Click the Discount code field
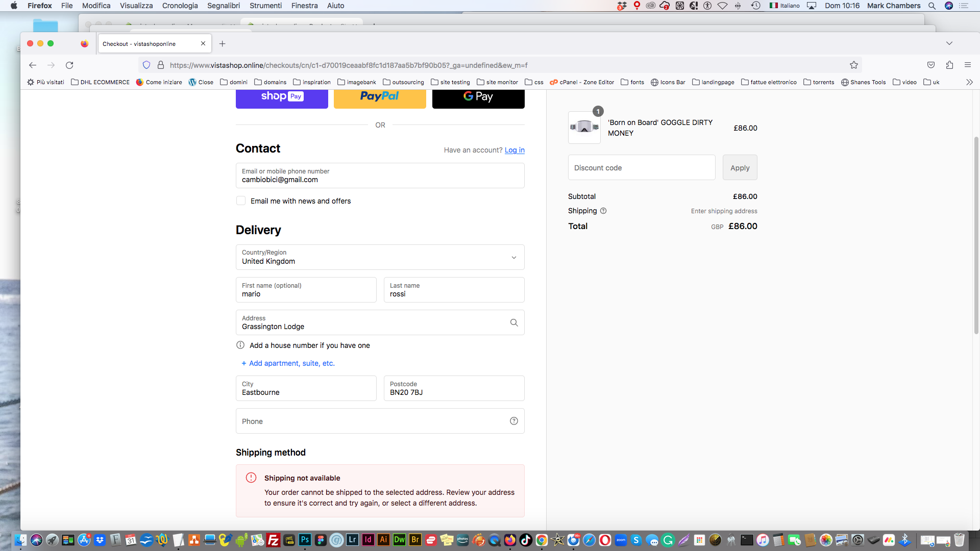The width and height of the screenshot is (980, 551). (x=642, y=167)
